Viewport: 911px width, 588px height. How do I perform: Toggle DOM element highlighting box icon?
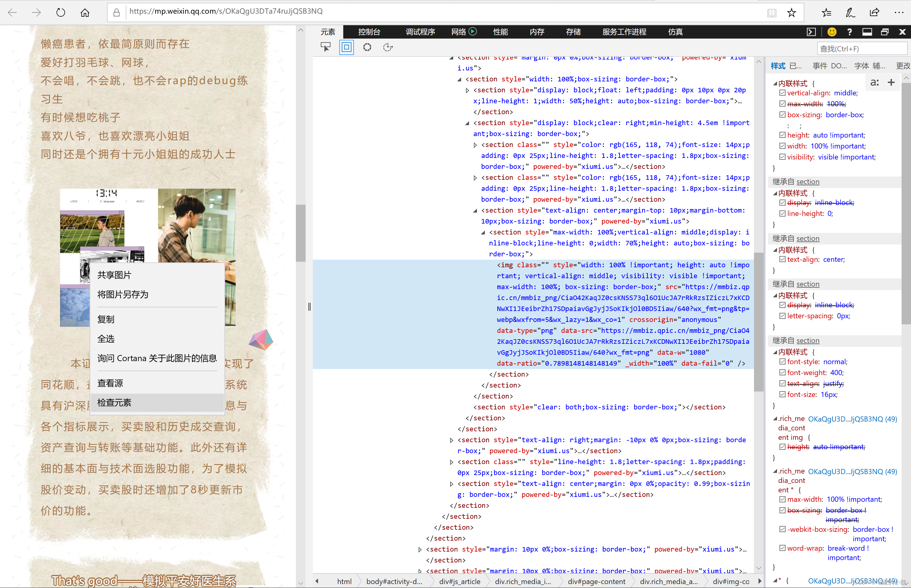(x=346, y=47)
